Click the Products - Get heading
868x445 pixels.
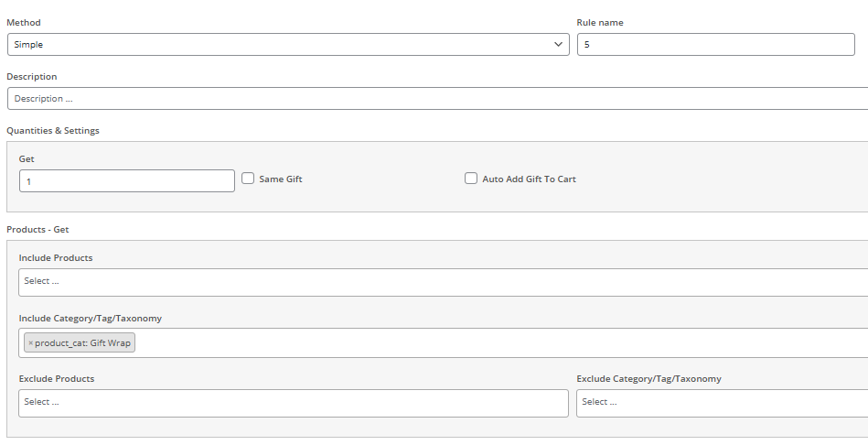click(38, 229)
